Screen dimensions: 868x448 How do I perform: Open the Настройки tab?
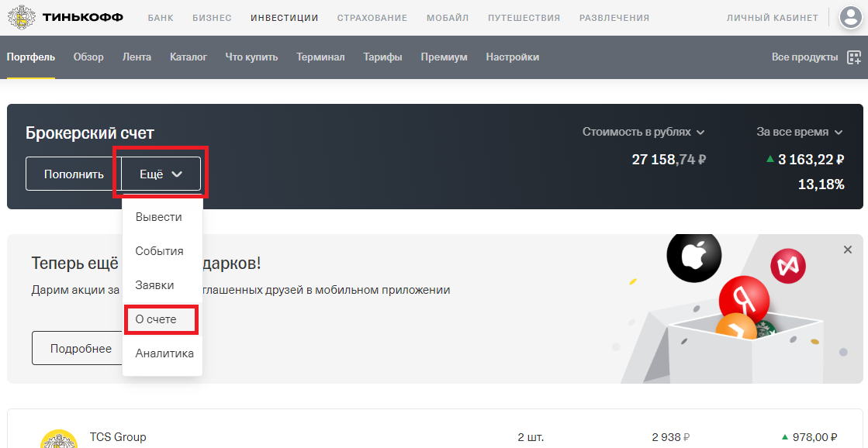tap(513, 57)
